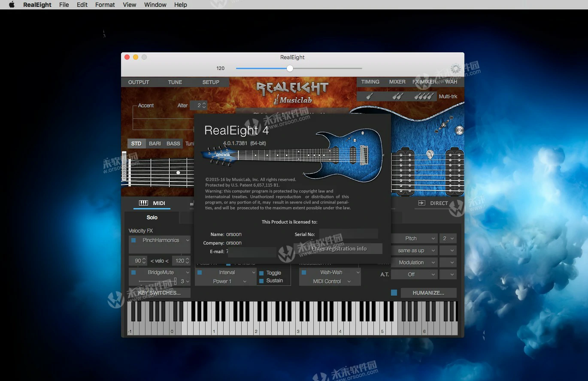
Task: Open the SETUP tab
Action: 211,82
